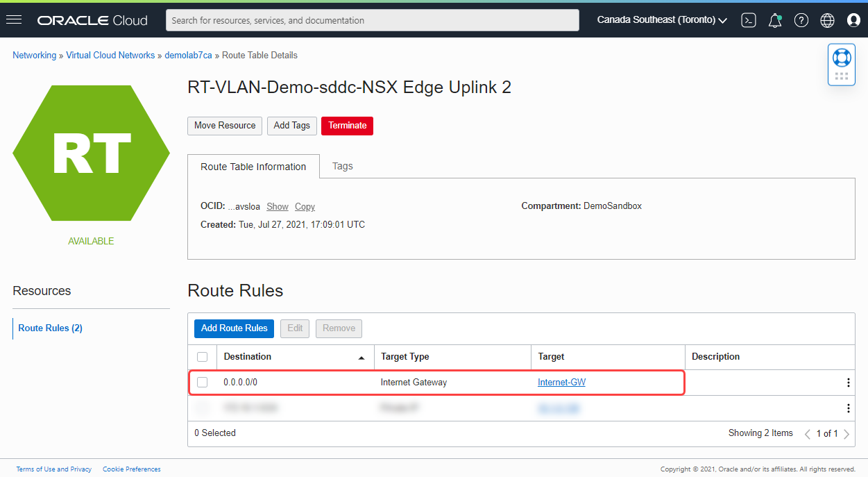The width and height of the screenshot is (868, 477).
Task: Switch to the Tags tab
Action: click(x=342, y=166)
